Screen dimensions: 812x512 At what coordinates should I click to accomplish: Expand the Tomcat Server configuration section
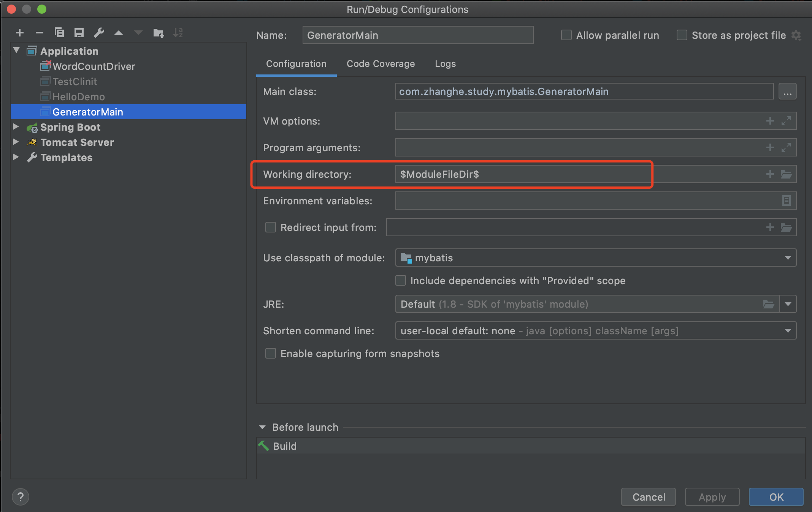point(16,142)
